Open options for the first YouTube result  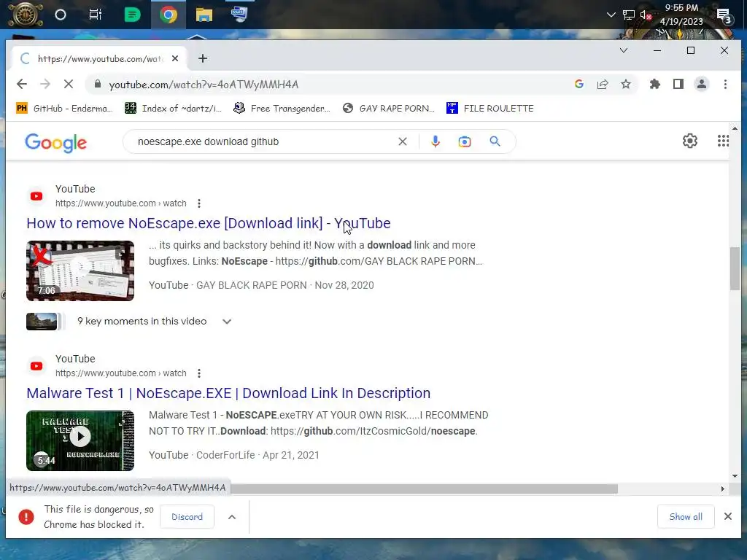(x=199, y=203)
